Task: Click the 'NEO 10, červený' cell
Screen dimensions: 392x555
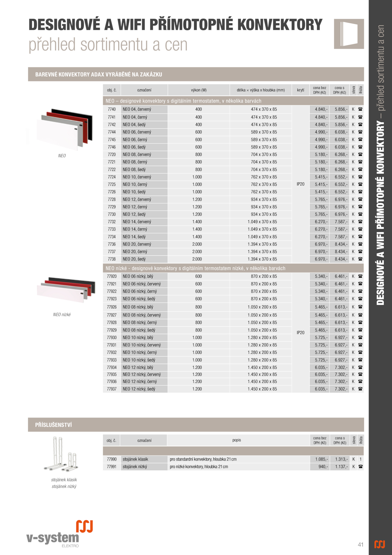Action: [x=144, y=177]
